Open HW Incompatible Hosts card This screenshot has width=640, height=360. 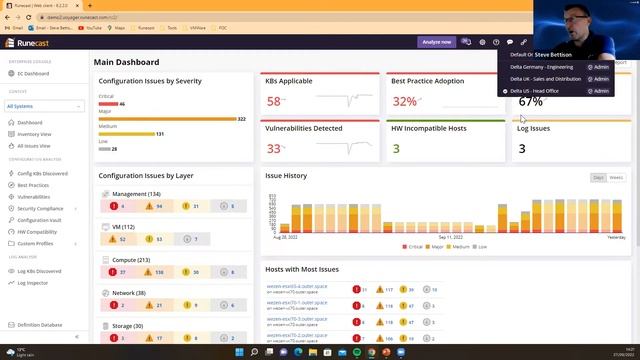446,141
